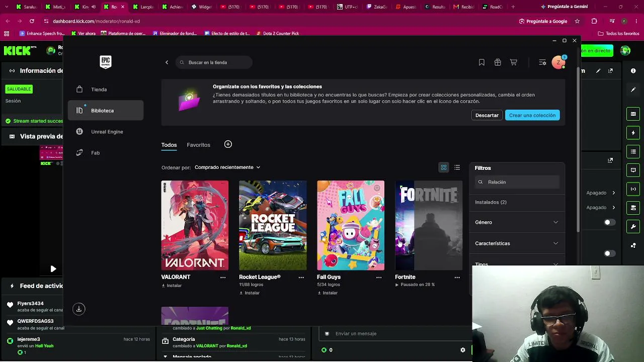The height and width of the screenshot is (362, 644).
Task: Open Unreal Engine in the sidebar
Action: 106,132
